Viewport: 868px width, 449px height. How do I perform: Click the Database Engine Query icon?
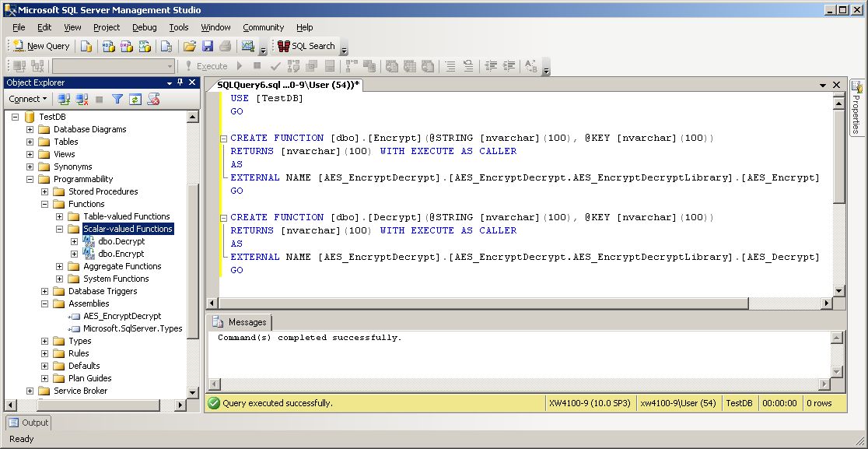[86, 46]
